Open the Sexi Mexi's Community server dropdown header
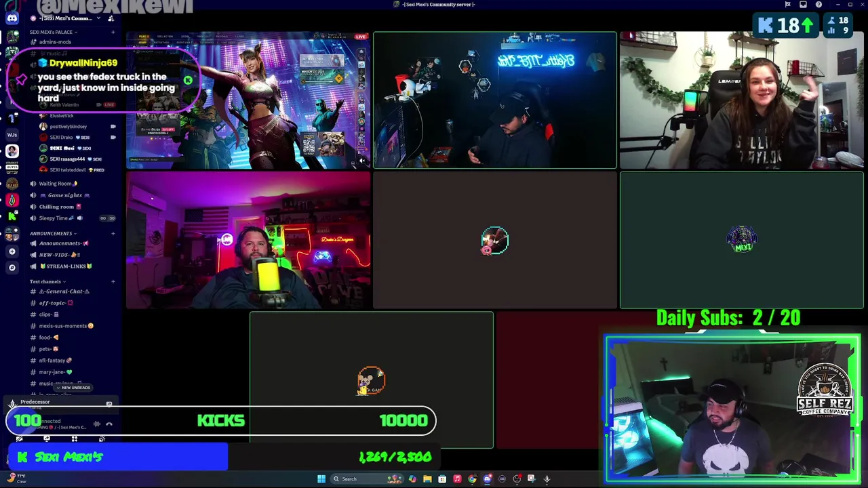 pos(64,18)
